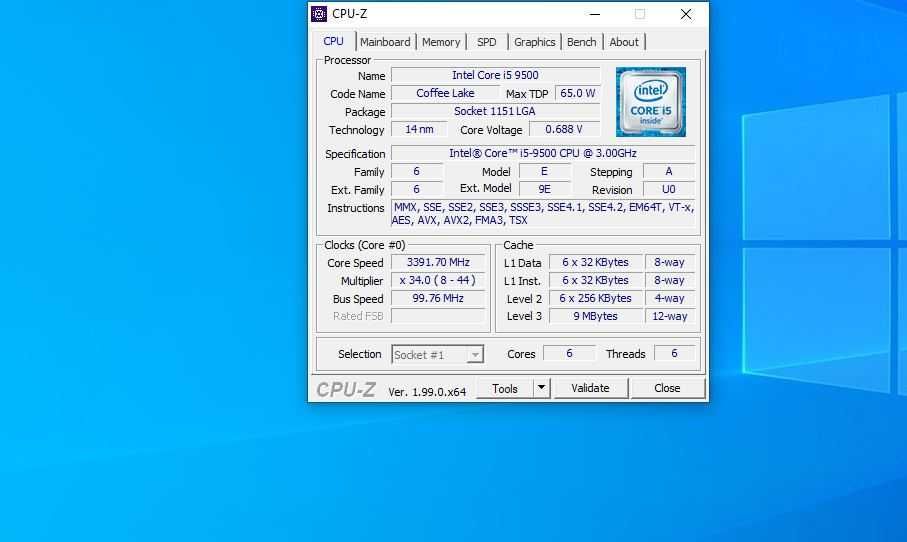Click the Family value field
Viewport: 907px width, 542px height.
pos(416,171)
